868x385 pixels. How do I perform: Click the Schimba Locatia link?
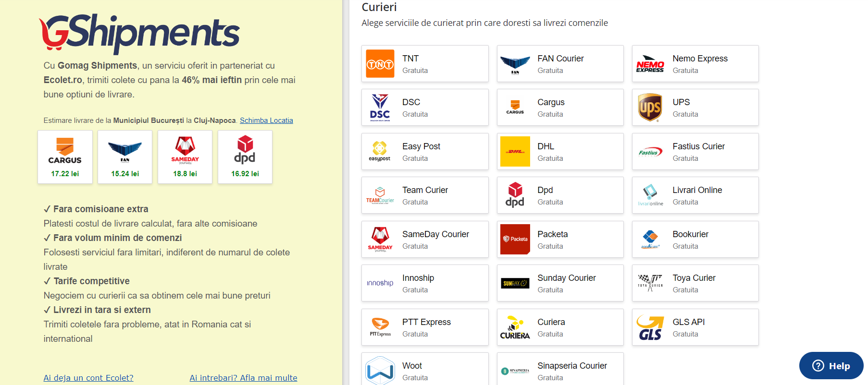[266, 120]
